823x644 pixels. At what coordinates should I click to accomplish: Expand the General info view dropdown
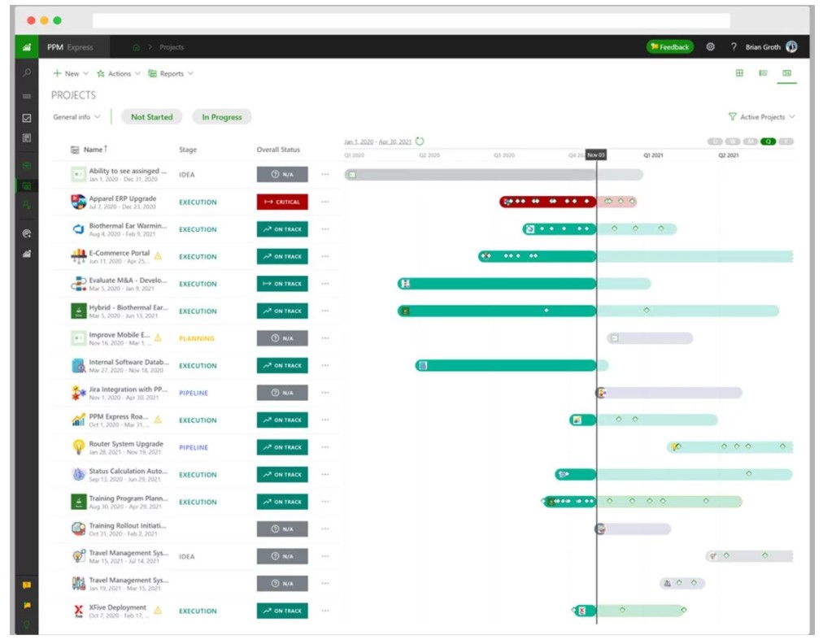coord(76,117)
